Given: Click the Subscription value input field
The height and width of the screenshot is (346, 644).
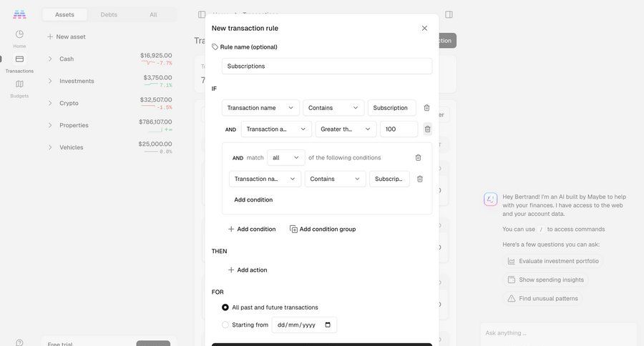Looking at the screenshot, I should pyautogui.click(x=392, y=107).
